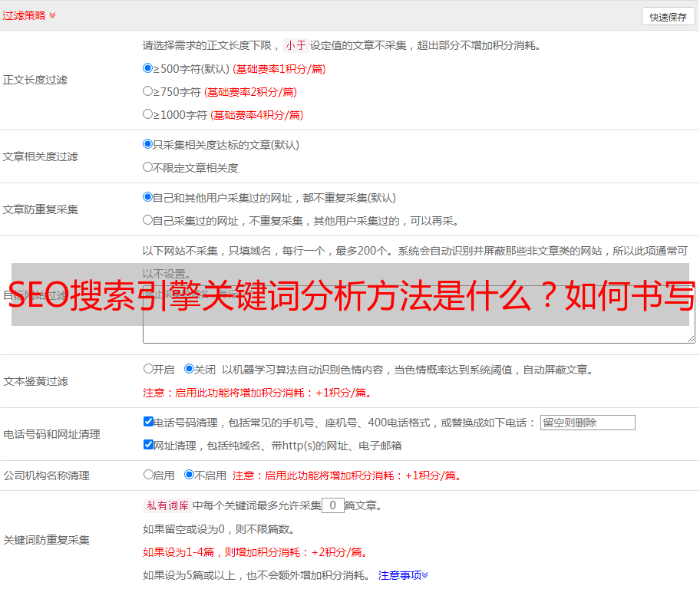Turn on 文本鉴黄过滤 with 开启
This screenshot has width=700, height=589.
point(148,369)
